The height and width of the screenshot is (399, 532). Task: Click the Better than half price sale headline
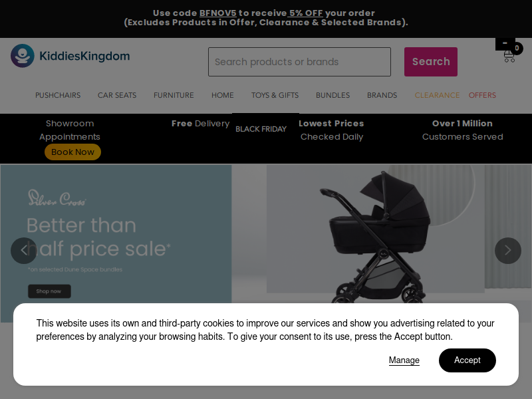point(98,237)
